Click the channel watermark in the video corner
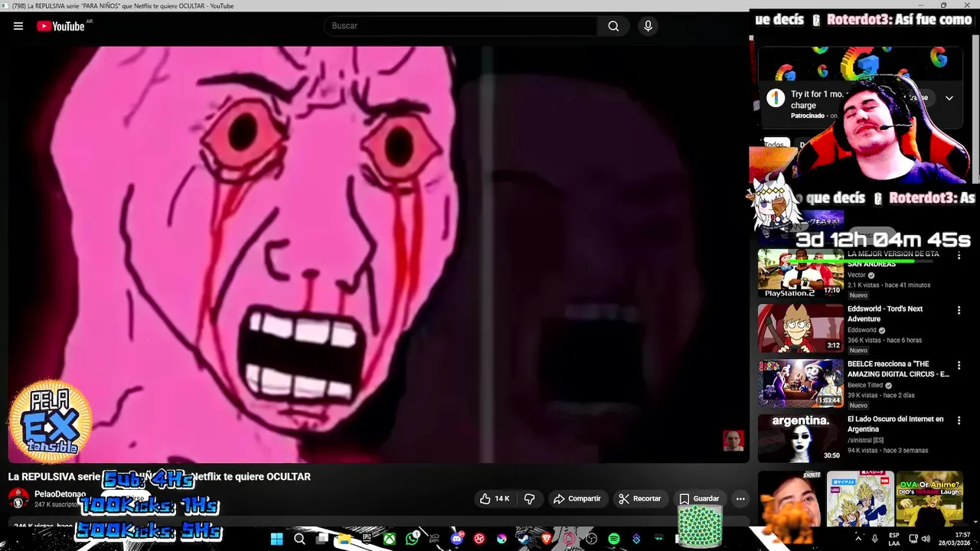 click(x=733, y=441)
